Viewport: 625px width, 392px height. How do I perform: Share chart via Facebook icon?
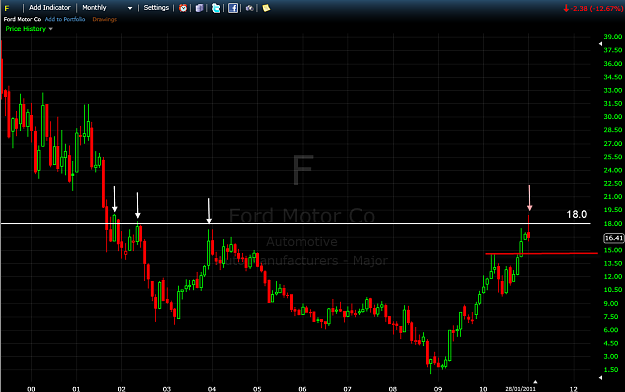233,8
